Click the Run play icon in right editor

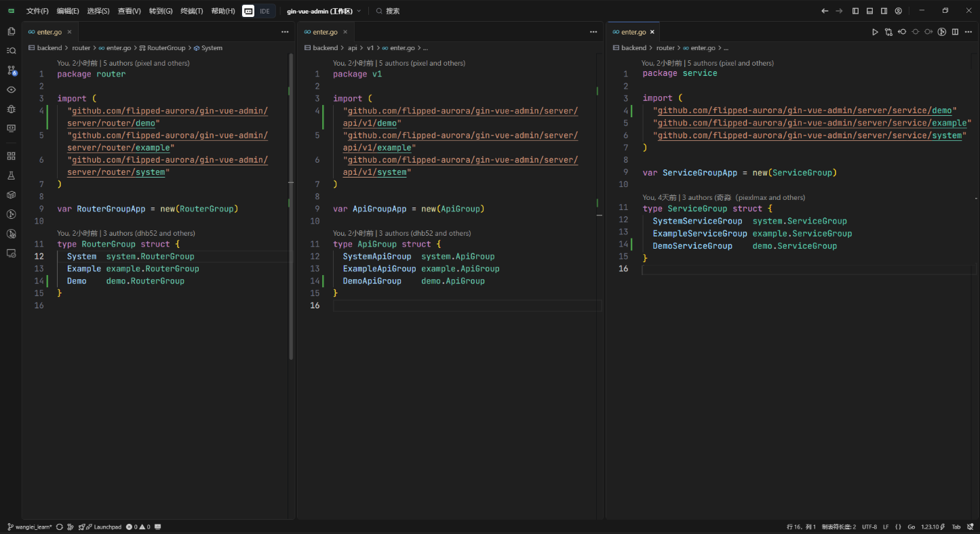pos(875,32)
